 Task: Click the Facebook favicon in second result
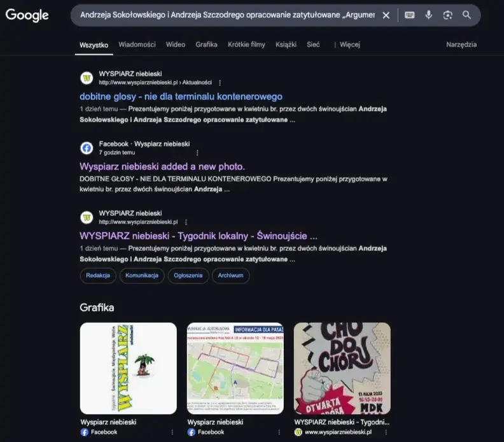click(87, 148)
